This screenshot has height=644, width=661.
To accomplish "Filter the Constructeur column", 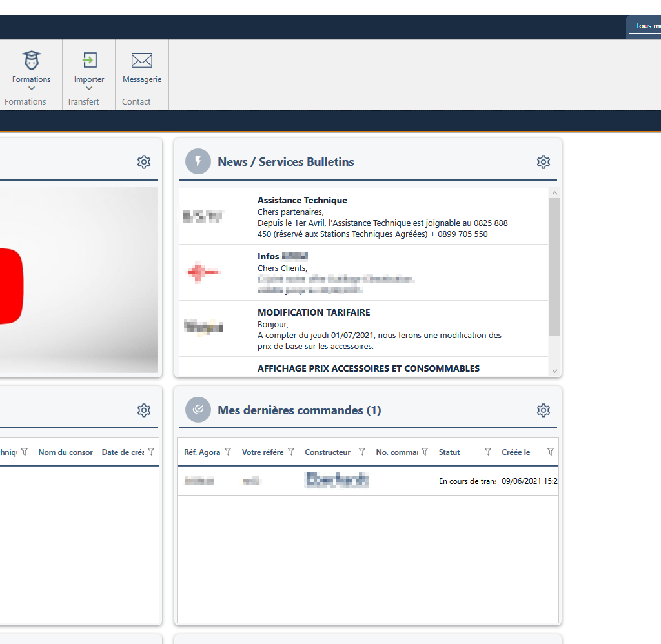I will 362,452.
